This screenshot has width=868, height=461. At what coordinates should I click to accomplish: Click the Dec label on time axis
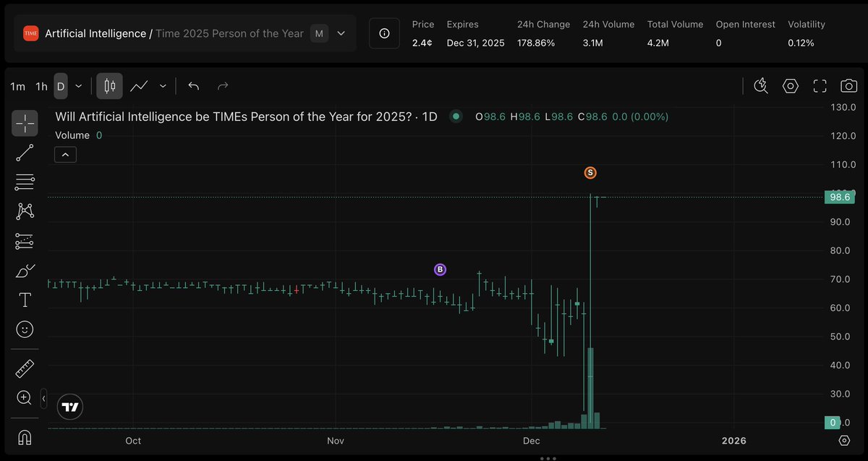click(x=532, y=440)
